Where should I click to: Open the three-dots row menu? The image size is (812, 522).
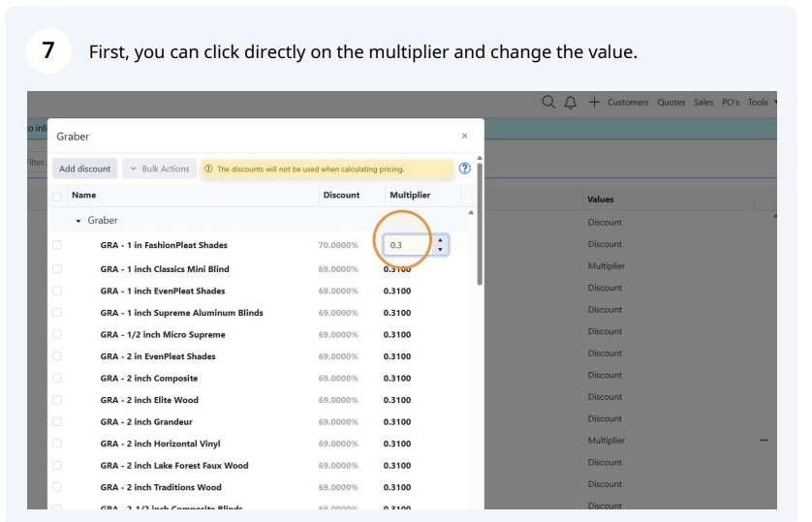764,441
